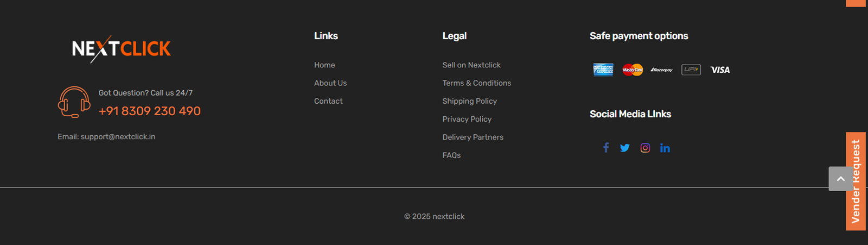This screenshot has height=245, width=868.
Task: Open the About Us link
Action: coord(330,83)
